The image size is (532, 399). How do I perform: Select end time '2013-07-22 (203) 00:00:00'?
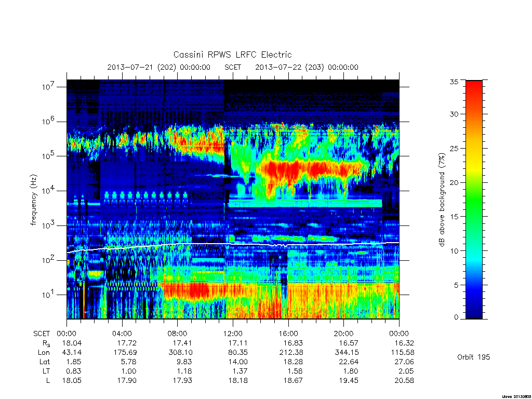click(307, 67)
